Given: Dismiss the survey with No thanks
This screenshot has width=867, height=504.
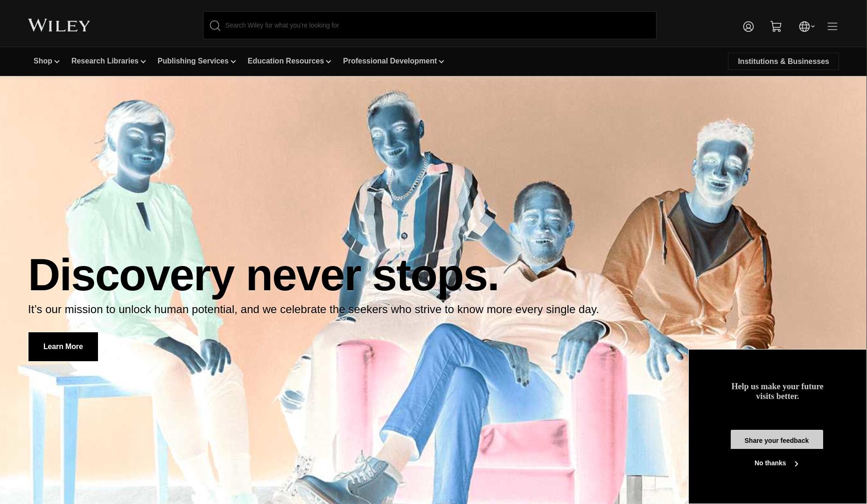Looking at the screenshot, I should click(x=770, y=463).
